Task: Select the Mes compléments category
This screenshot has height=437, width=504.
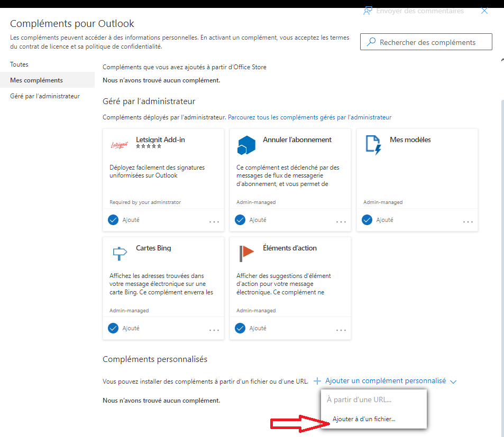Action: coord(48,80)
